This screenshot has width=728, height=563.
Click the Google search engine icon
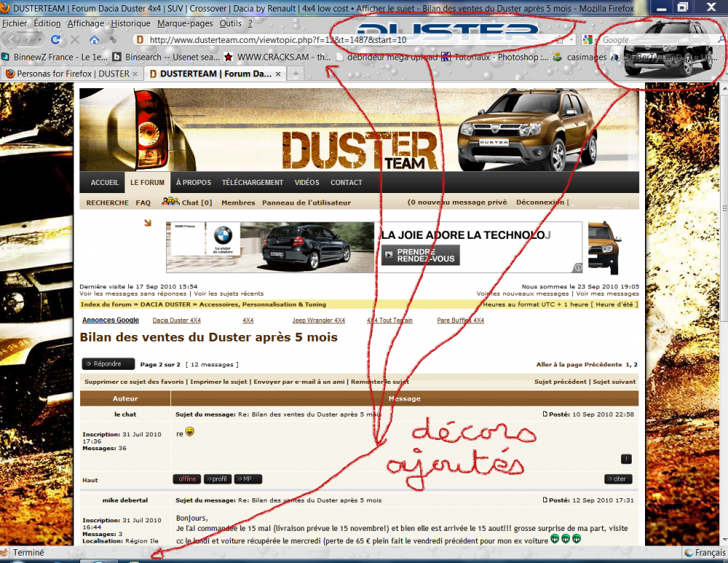pyautogui.click(x=587, y=40)
